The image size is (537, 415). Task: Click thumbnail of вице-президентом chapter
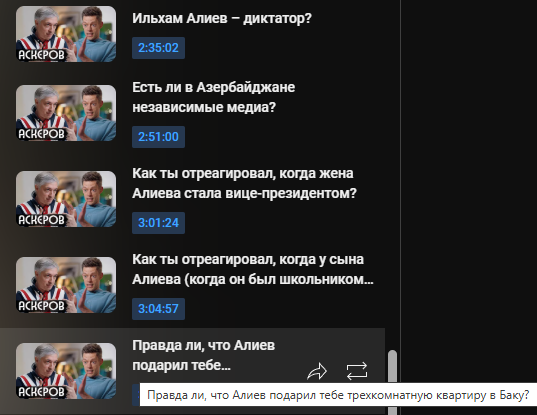(66, 199)
